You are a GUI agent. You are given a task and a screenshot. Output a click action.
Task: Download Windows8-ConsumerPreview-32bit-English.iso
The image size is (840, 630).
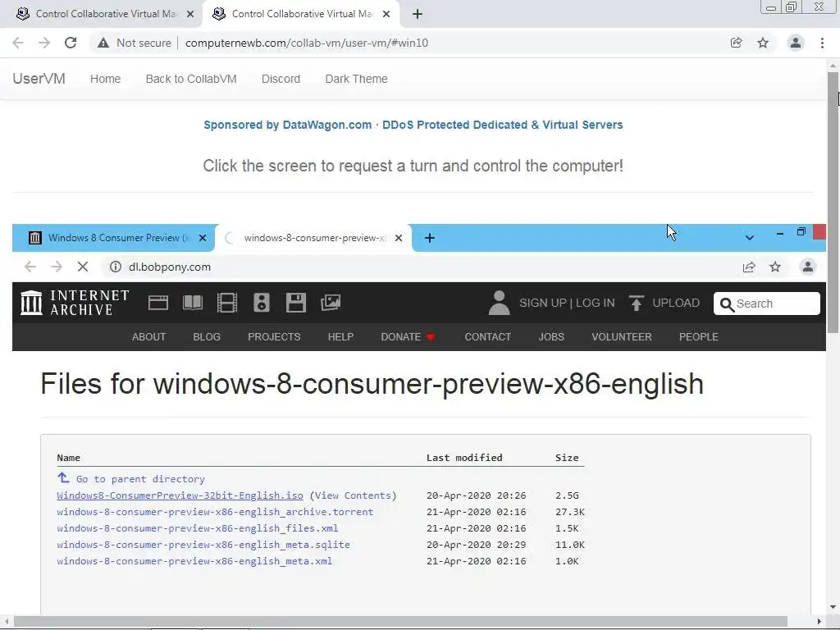180,495
